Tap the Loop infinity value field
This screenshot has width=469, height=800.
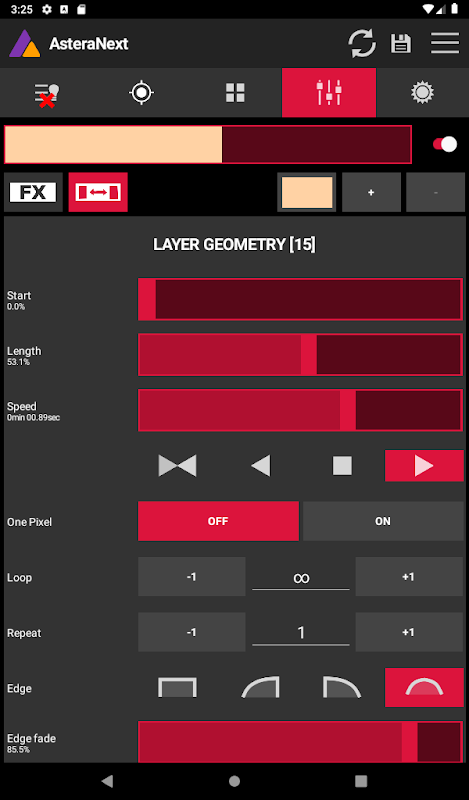(301, 578)
